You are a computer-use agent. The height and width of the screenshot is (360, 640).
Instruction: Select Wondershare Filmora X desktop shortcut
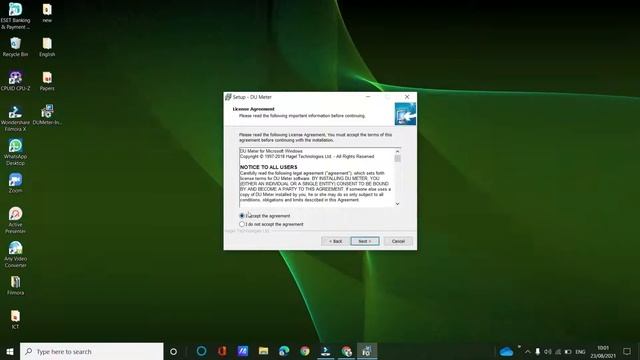coord(15,118)
